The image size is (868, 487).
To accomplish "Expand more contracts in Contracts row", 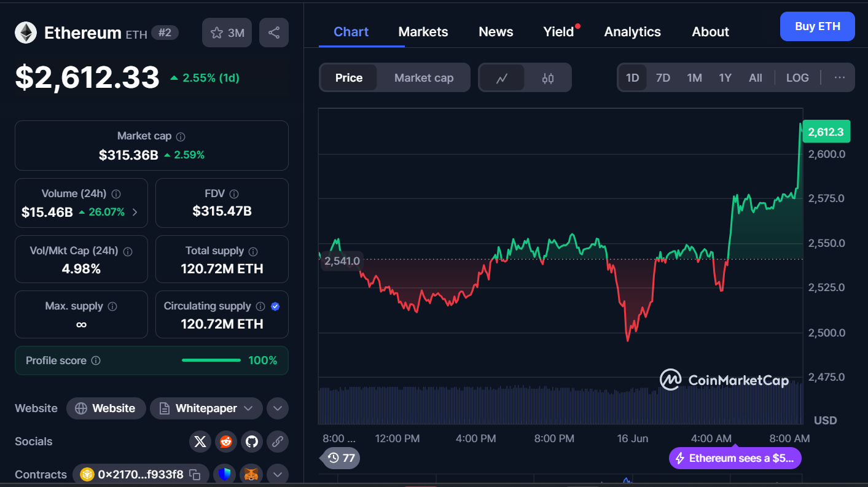I will point(277,474).
